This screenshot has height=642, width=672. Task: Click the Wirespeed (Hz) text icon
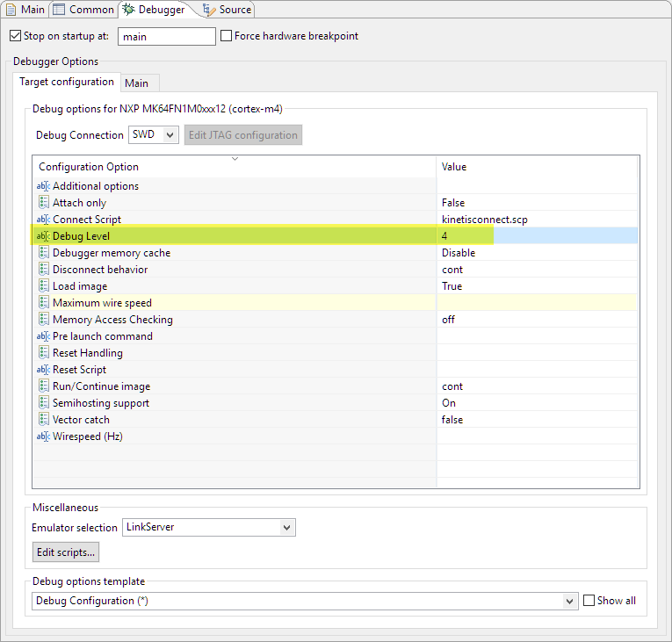(x=44, y=436)
